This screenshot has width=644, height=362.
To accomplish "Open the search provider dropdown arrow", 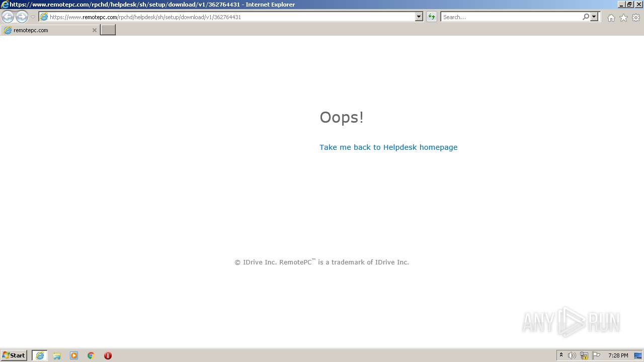I will (x=594, y=17).
